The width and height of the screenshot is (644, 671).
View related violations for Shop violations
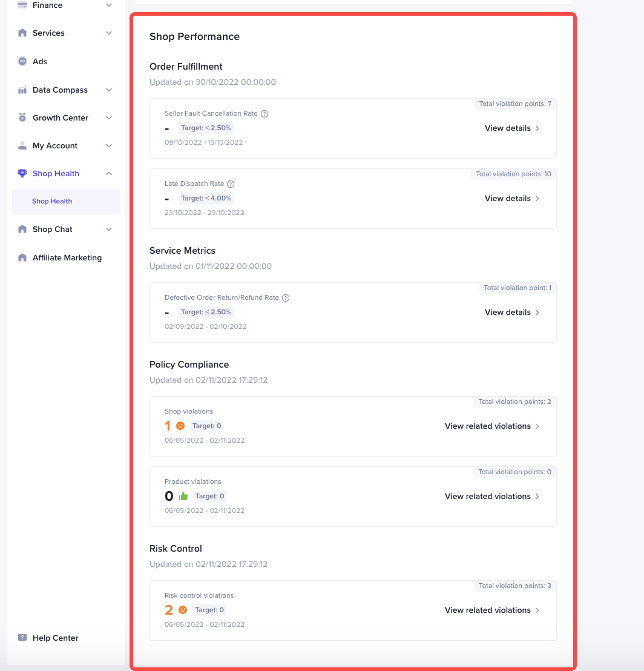pos(491,426)
